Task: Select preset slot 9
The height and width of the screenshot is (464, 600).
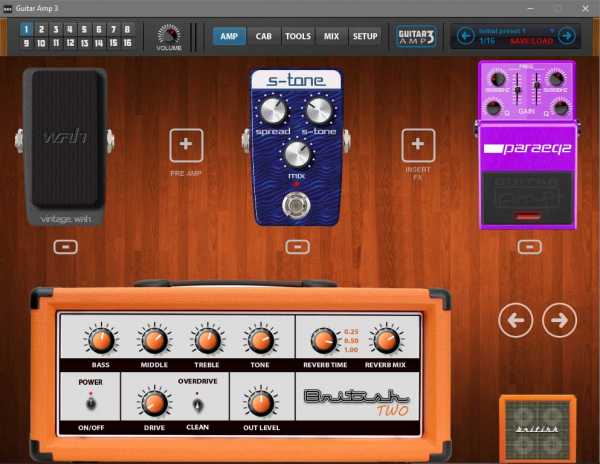Action: [26, 43]
